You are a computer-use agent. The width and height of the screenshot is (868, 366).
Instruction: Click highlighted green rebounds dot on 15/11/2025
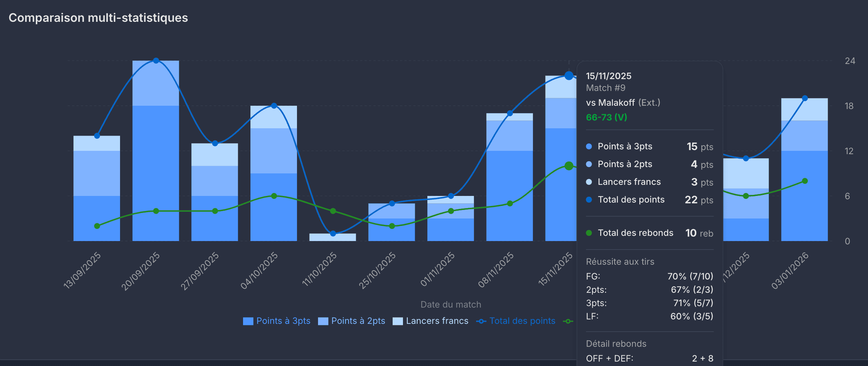569,166
